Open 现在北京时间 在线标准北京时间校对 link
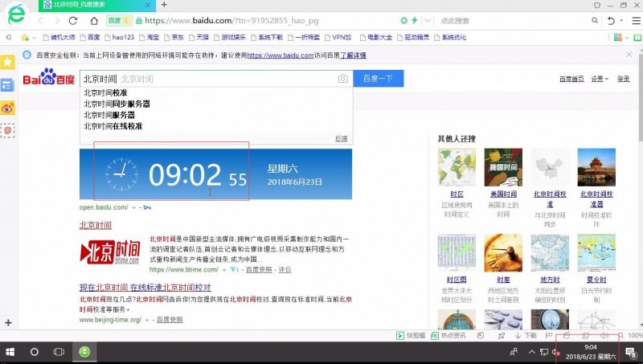 pos(145,288)
